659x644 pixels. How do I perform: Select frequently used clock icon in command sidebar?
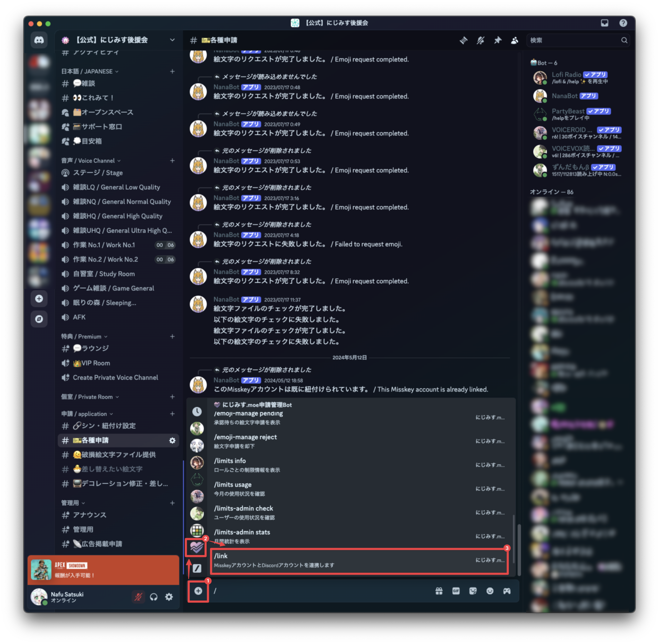point(197,411)
